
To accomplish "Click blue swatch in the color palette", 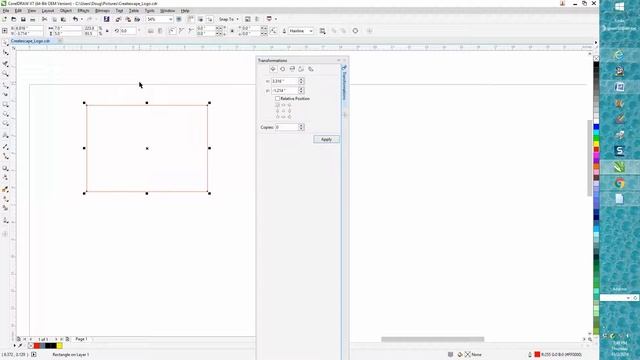I will pyautogui.click(x=596, y=128).
